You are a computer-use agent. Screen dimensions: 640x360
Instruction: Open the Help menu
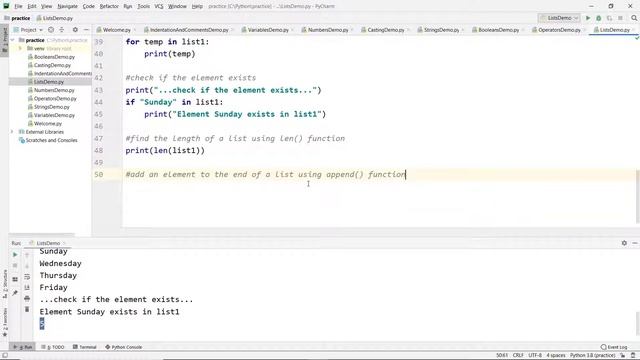click(x=197, y=6)
